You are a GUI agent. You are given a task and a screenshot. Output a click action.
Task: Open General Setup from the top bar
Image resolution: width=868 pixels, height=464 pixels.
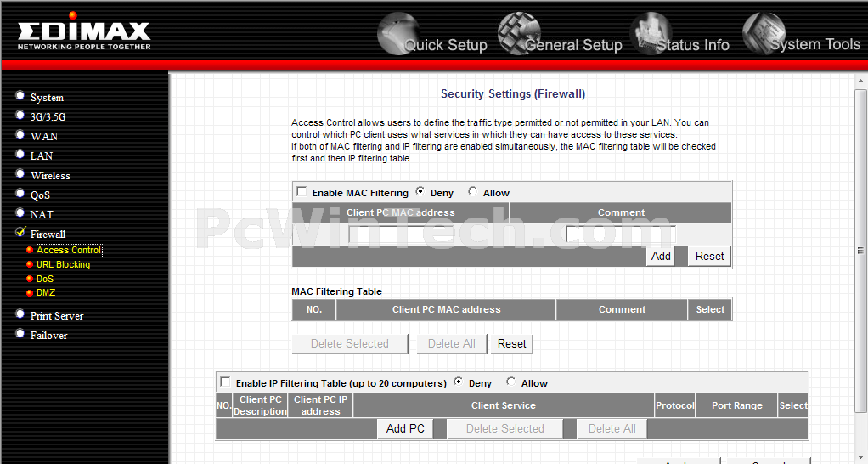(x=561, y=34)
